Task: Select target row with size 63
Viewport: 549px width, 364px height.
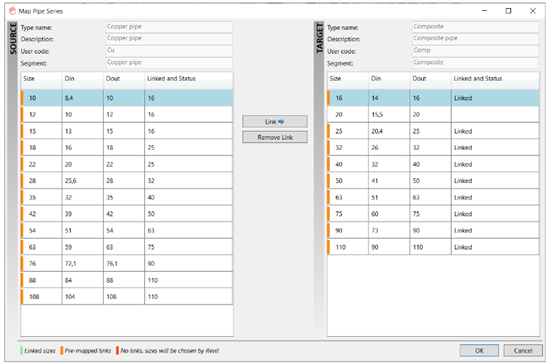Action: 433,197
